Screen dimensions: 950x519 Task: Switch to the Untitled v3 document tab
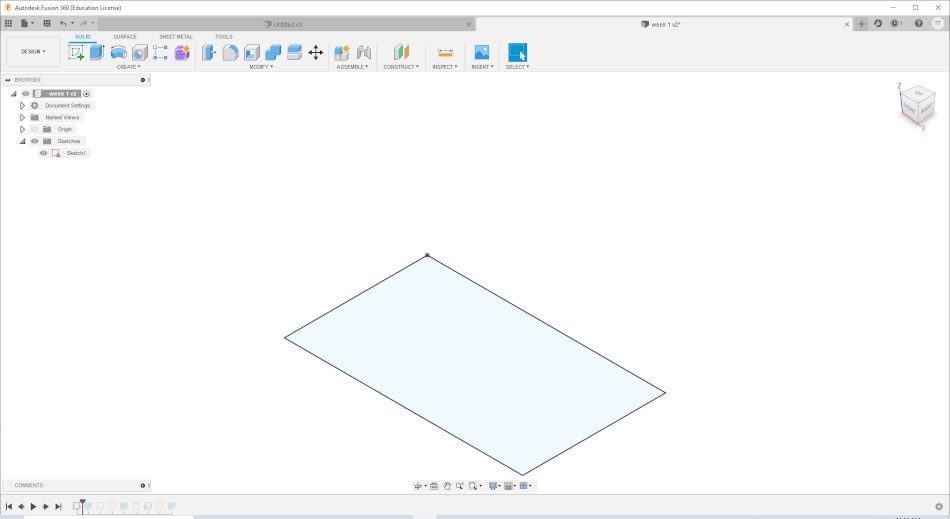click(287, 24)
